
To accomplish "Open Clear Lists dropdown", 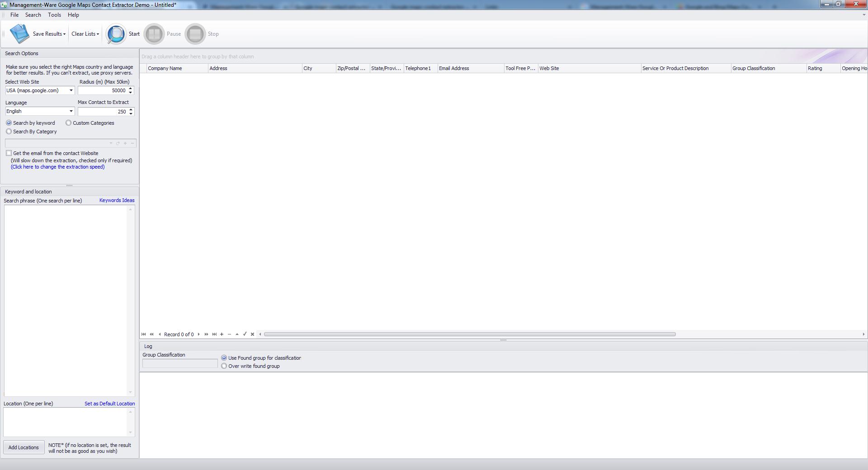I will point(85,34).
